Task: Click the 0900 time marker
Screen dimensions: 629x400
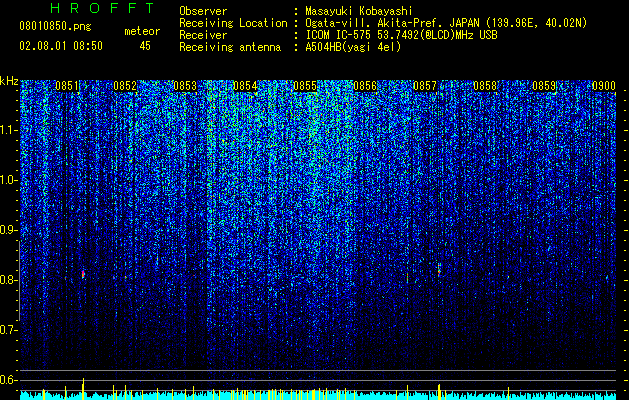Action: (604, 86)
